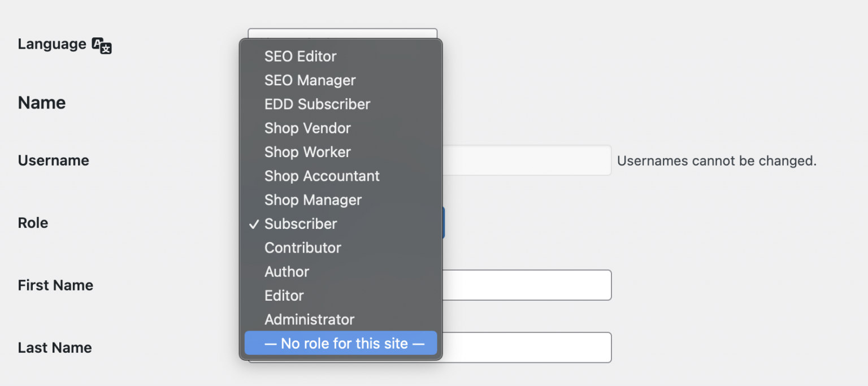Select the currently checked Subscriber role

pyautogui.click(x=300, y=224)
